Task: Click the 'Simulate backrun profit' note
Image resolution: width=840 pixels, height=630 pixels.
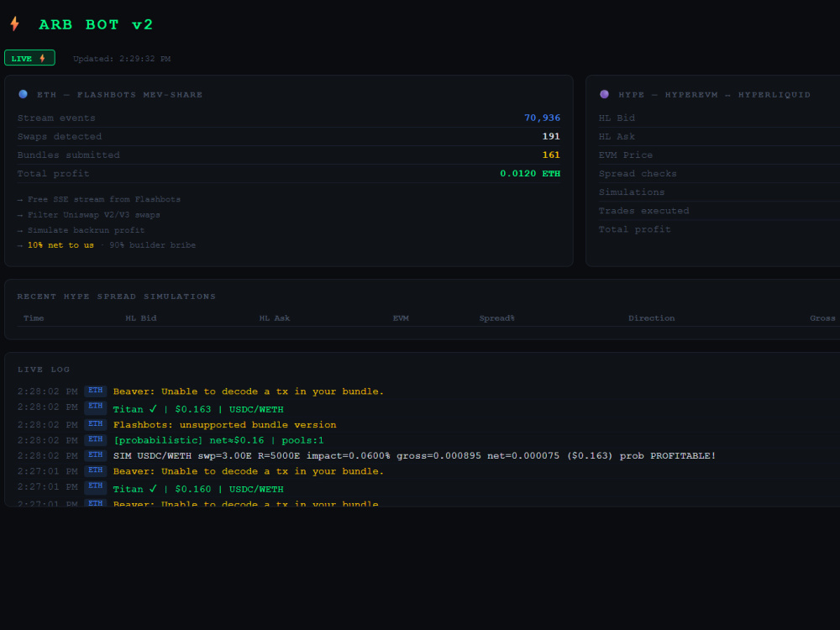Action: [86, 230]
